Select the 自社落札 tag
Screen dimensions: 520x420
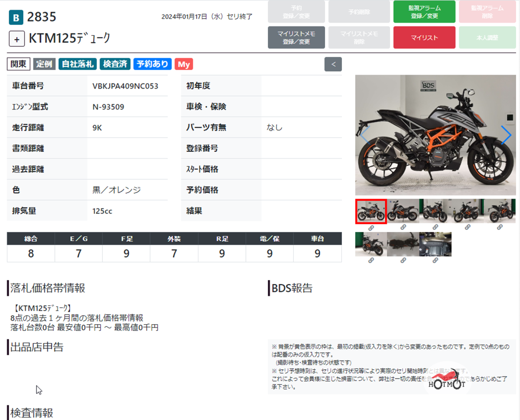point(78,64)
